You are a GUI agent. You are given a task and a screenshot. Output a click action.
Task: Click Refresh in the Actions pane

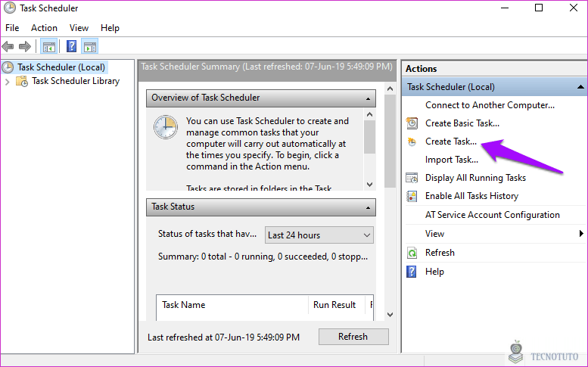(x=440, y=253)
